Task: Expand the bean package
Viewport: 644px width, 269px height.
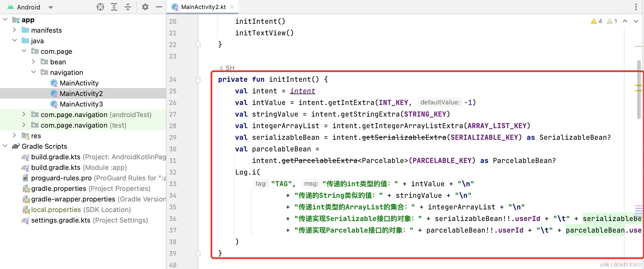Action: (34, 61)
